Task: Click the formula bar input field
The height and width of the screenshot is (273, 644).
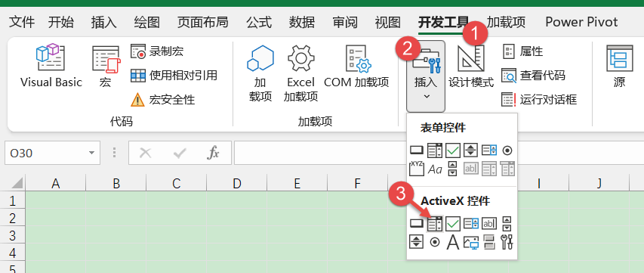Action: tap(439, 153)
